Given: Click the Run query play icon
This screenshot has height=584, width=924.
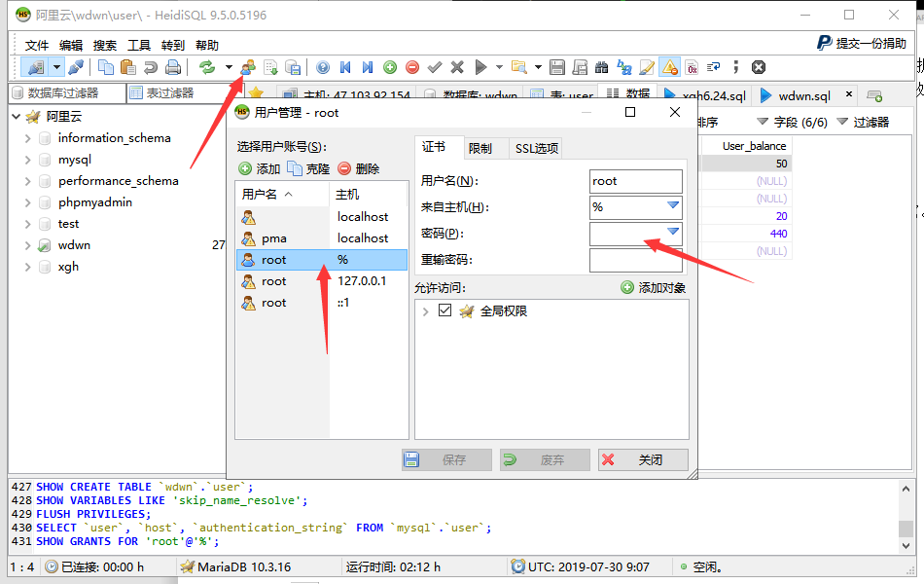Looking at the screenshot, I should point(480,67).
